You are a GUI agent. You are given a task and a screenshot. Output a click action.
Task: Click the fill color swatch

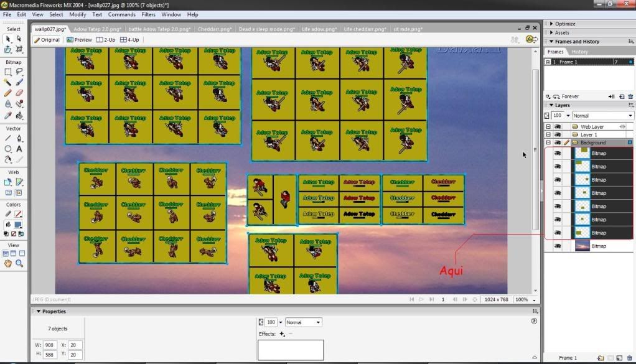[x=19, y=225]
